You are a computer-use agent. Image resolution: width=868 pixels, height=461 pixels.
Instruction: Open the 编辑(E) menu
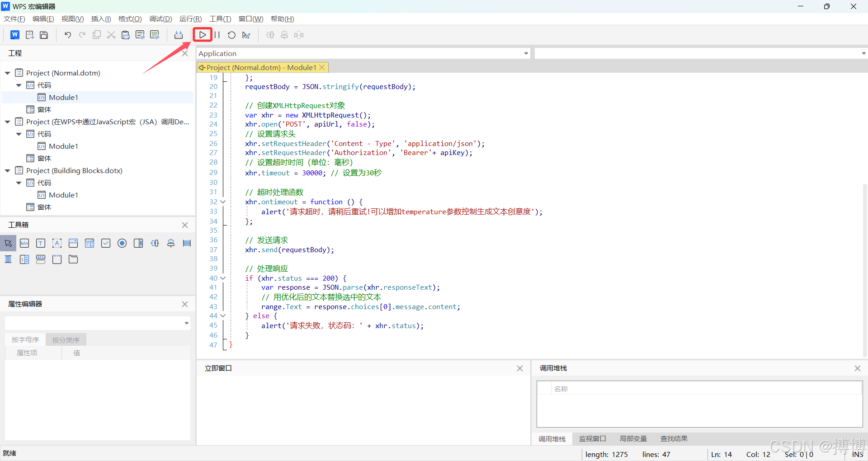point(43,19)
